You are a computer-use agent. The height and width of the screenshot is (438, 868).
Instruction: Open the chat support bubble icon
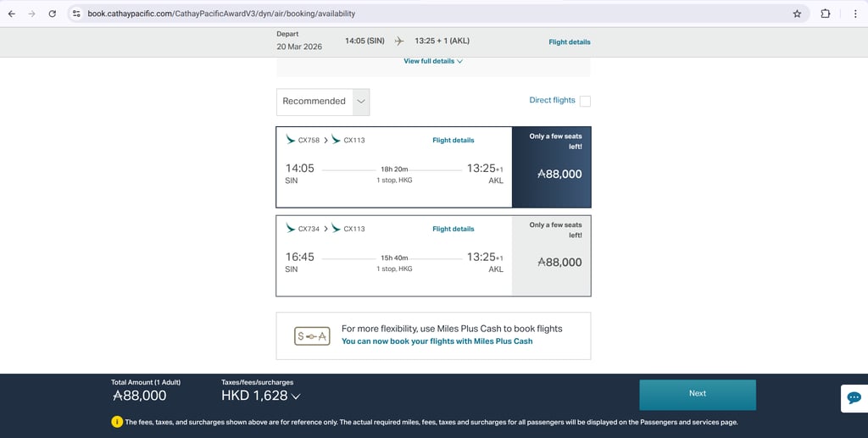click(x=854, y=398)
